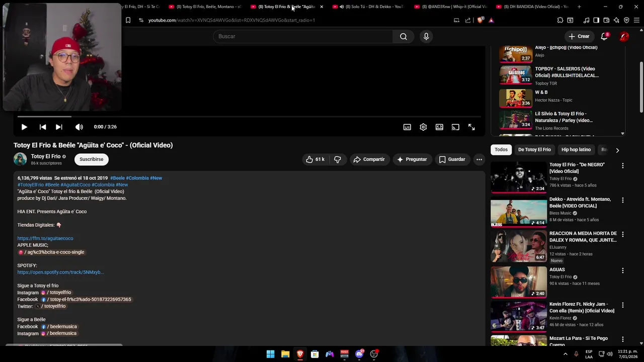Open File Explorer from the taskbar
Viewport: 644px width, 362px height.
click(x=285, y=354)
